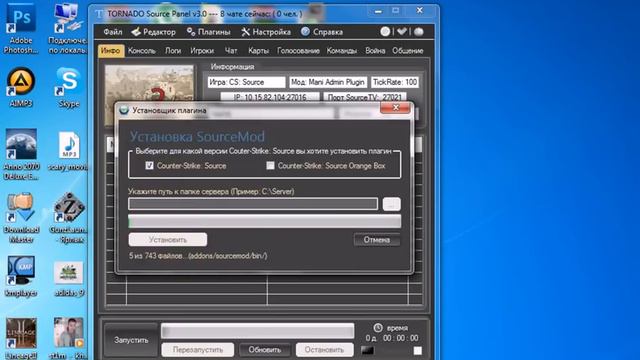Switch to the Чат tab
The height and width of the screenshot is (360, 640).
pyautogui.click(x=231, y=51)
